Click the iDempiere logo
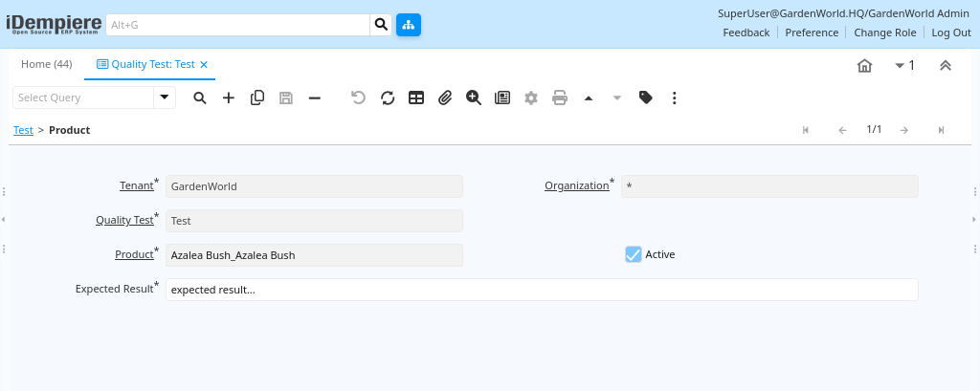980x391 pixels. point(54,24)
